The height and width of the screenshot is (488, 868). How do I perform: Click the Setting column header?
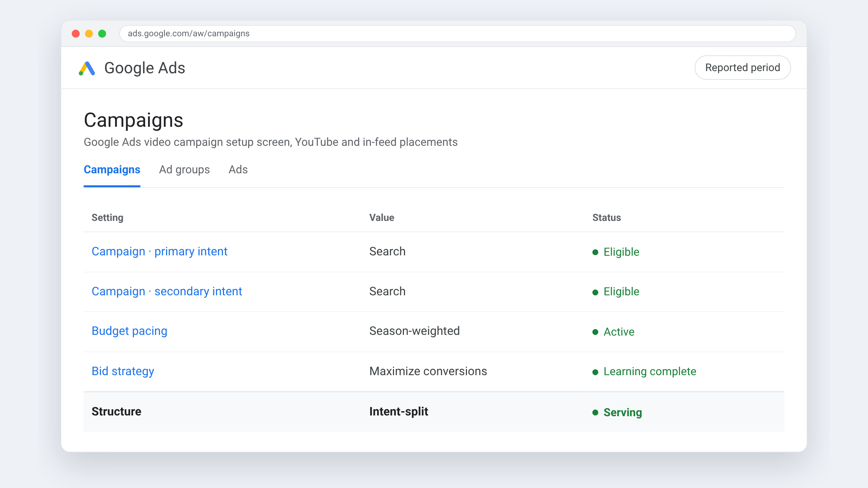tap(107, 218)
